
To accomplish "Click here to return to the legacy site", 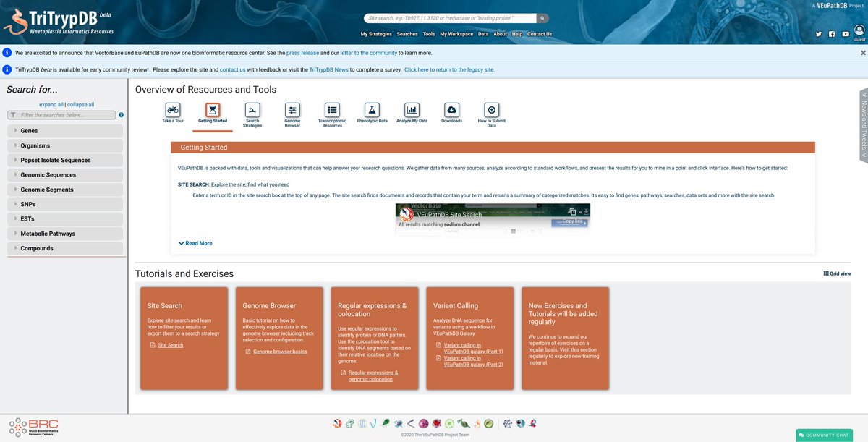I will point(449,69).
